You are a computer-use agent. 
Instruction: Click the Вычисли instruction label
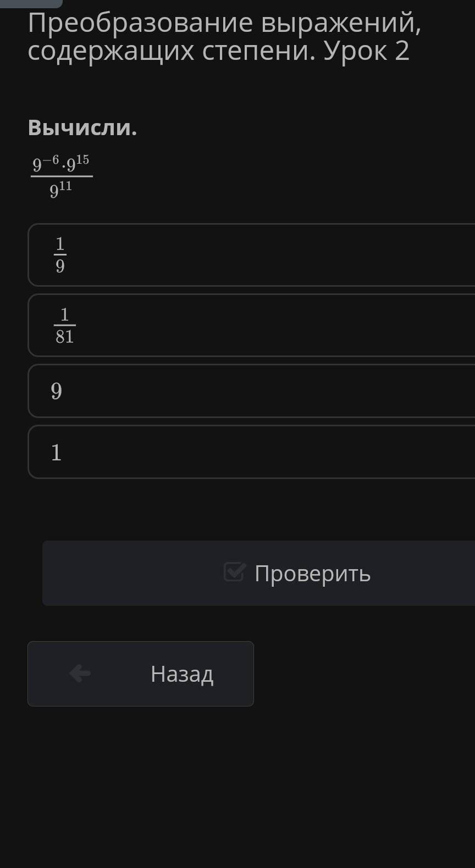point(82,127)
